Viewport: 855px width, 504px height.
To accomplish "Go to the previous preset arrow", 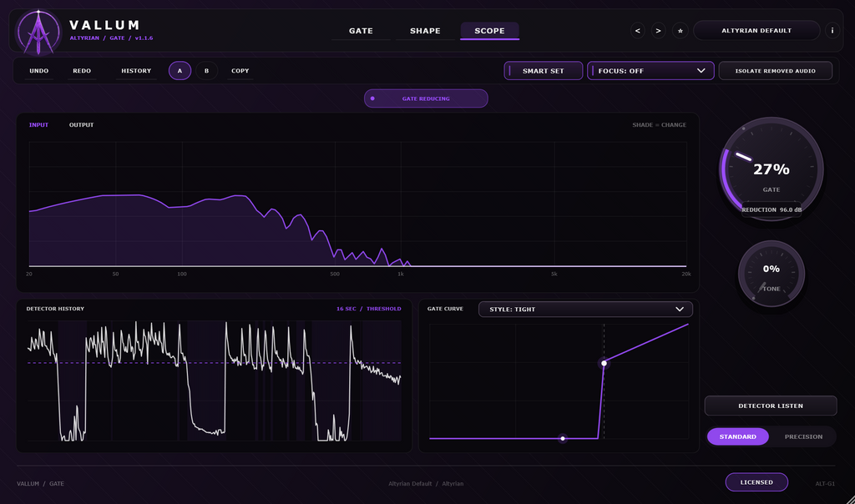I will 637,31.
